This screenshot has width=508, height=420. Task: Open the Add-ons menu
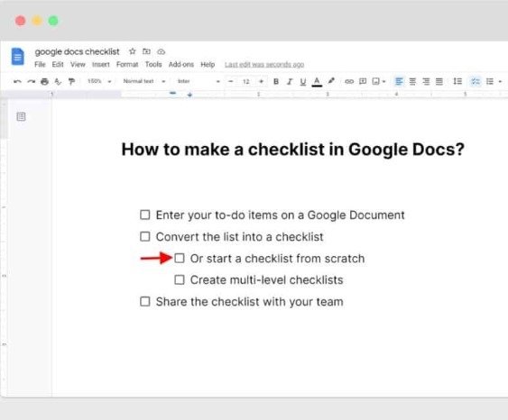tap(181, 64)
